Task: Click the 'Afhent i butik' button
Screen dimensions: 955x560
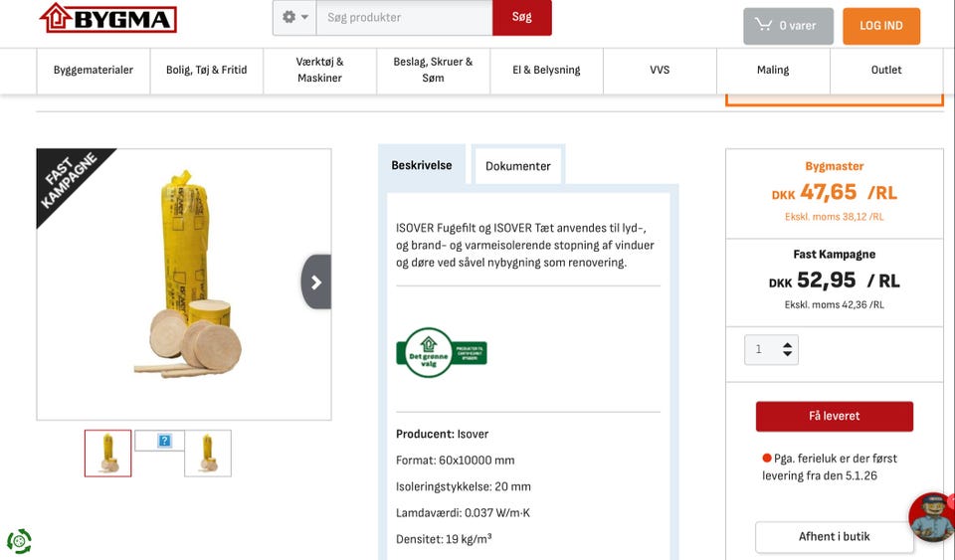Action: (835, 537)
